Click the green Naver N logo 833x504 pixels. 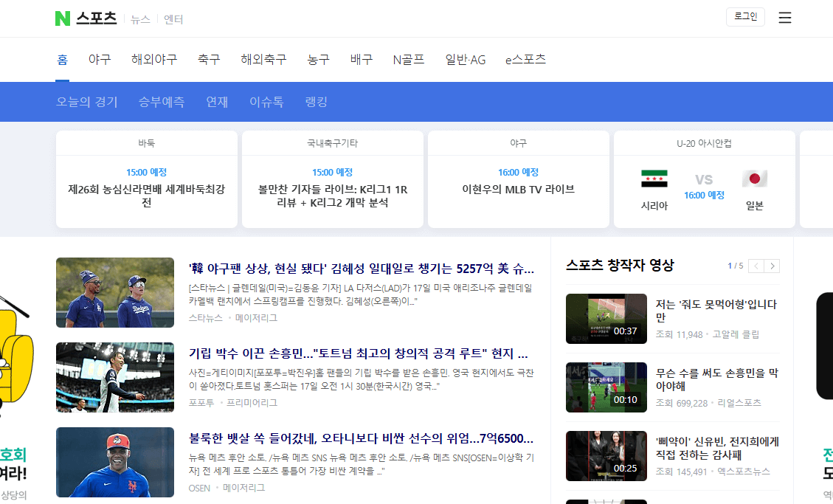63,18
